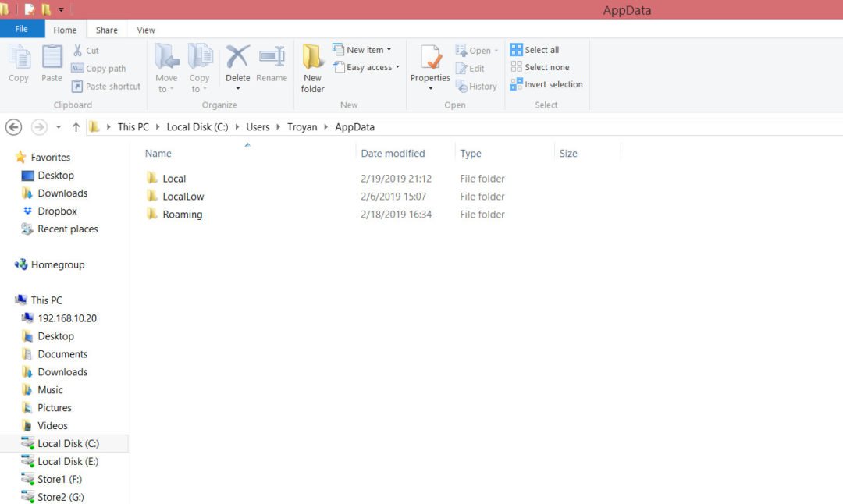Open the Roaming folder
Screen dimensions: 843x504
183,214
